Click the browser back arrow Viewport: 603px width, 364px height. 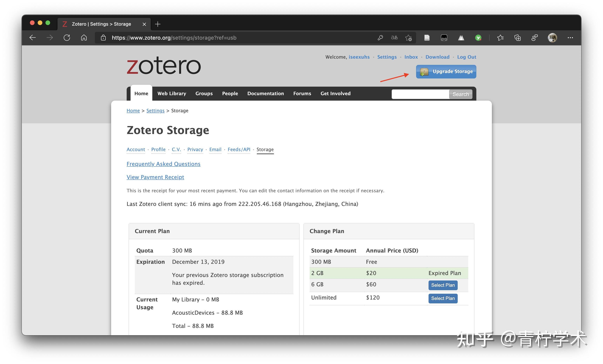(x=33, y=38)
